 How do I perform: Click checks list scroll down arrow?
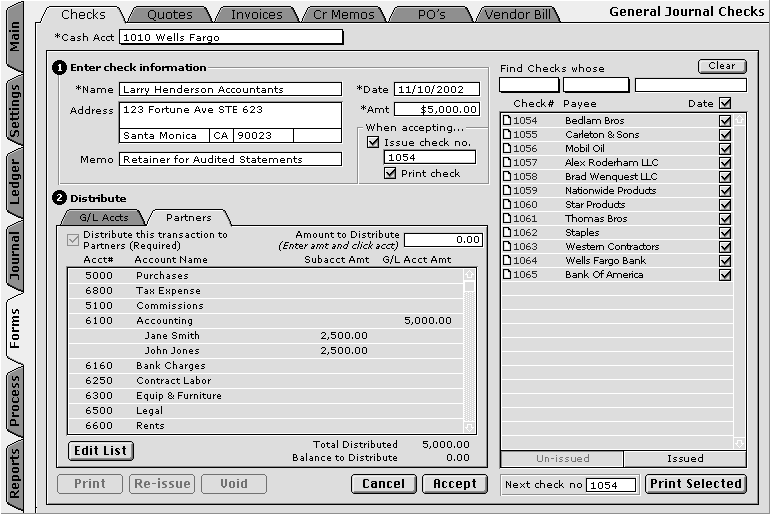[740, 443]
